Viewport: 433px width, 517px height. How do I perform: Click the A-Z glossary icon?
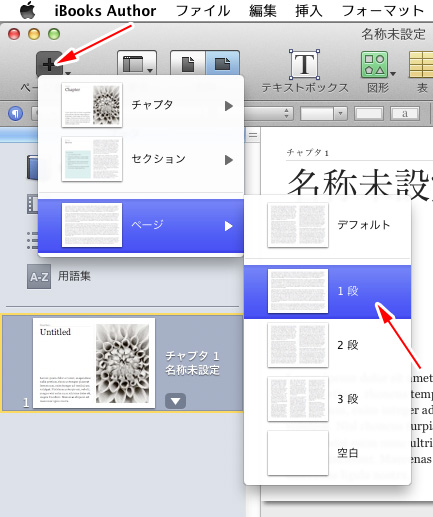tap(39, 277)
